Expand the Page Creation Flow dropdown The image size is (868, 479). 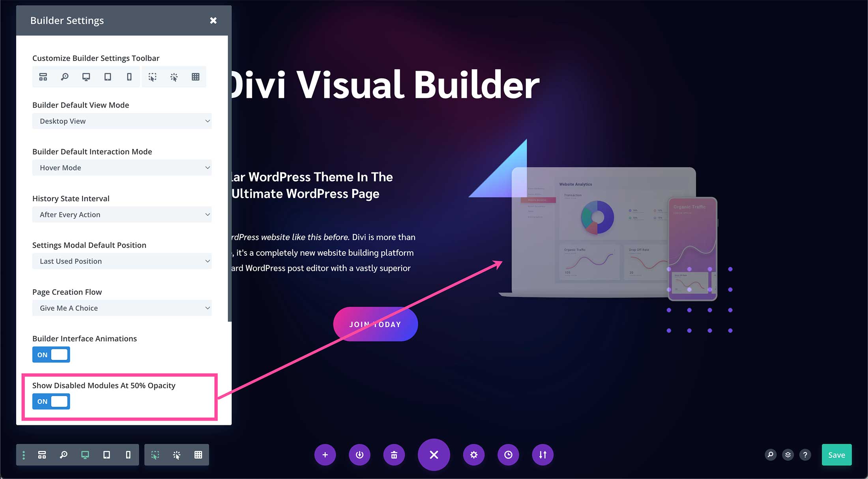(x=122, y=307)
